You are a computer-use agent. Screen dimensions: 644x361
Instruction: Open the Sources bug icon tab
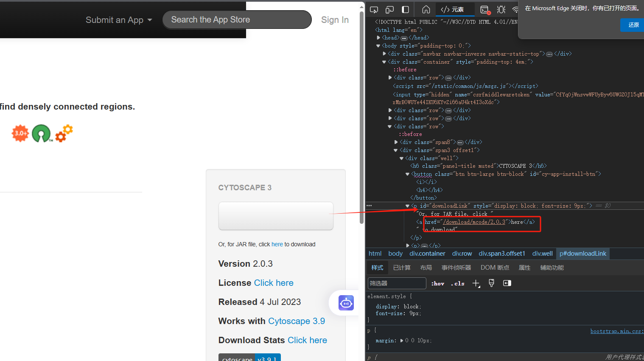[x=501, y=10]
